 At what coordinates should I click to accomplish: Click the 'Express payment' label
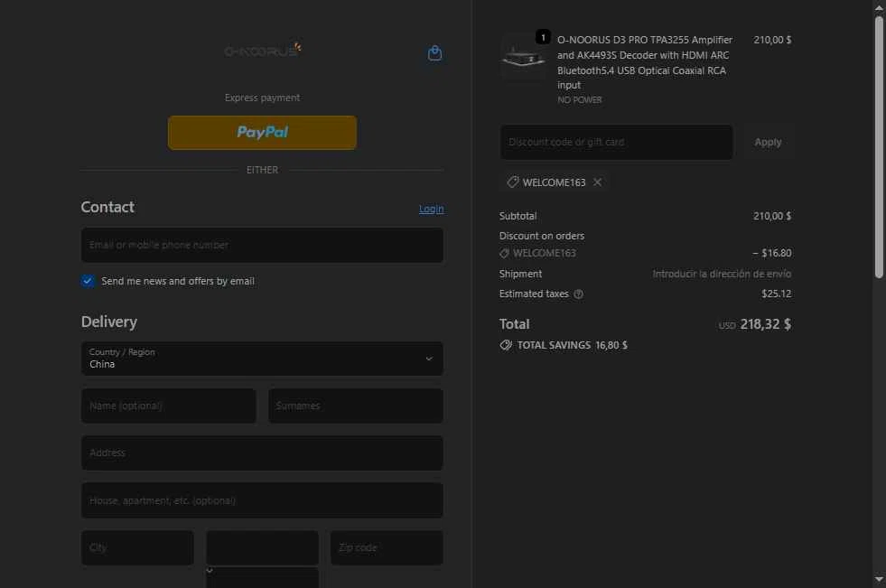pos(262,98)
